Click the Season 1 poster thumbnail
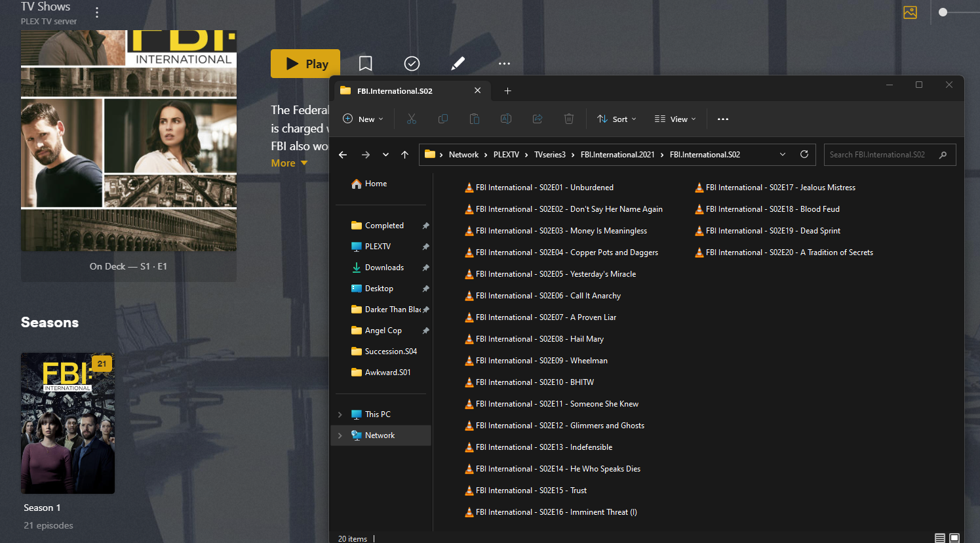Image resolution: width=980 pixels, height=543 pixels. point(68,423)
